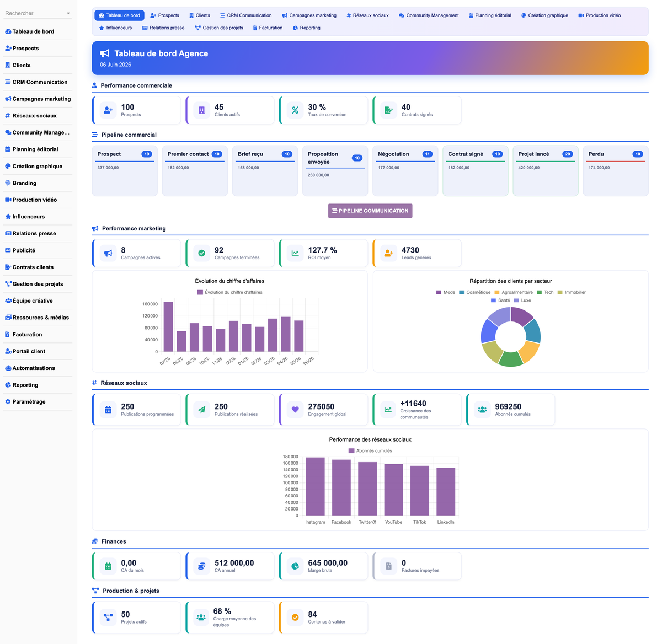Click the Influenceurs sidebar star icon
Viewport: 662px width, 644px height.
(8, 217)
